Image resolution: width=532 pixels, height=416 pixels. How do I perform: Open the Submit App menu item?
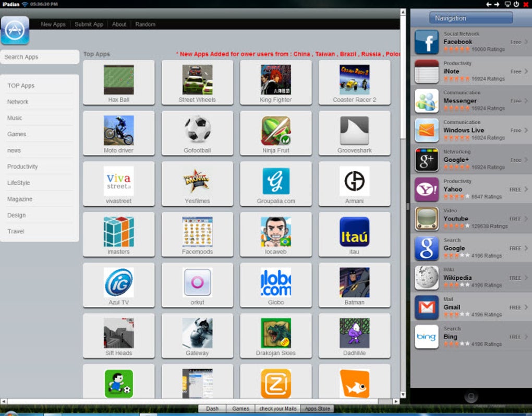coord(89,24)
